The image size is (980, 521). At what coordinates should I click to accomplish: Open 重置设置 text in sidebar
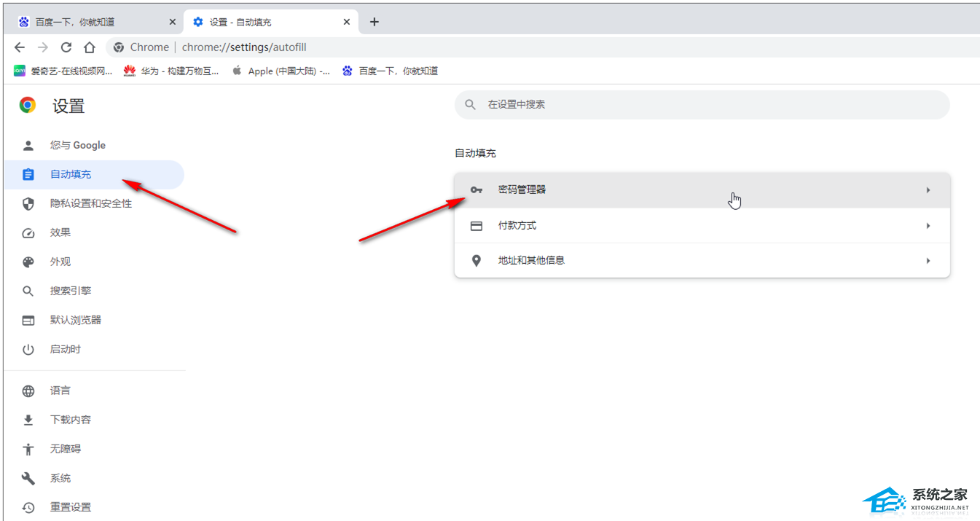click(x=71, y=507)
